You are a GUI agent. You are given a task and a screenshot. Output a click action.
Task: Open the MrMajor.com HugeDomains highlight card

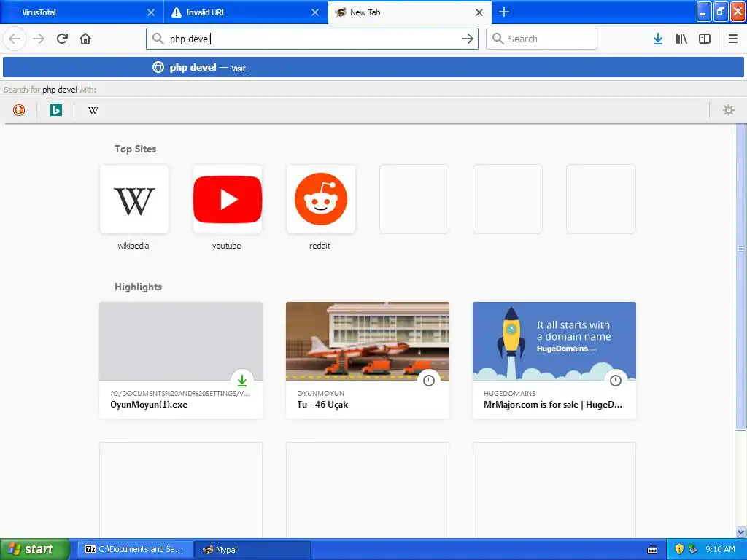(x=554, y=360)
